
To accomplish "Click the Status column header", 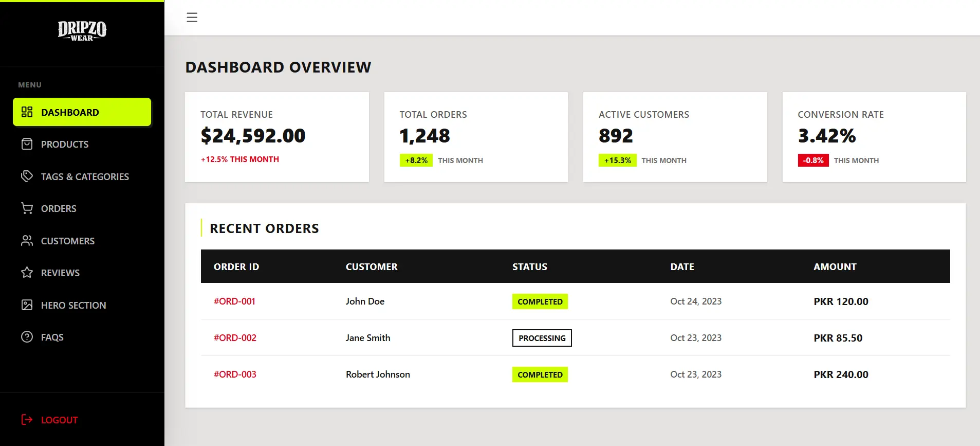I will click(x=530, y=267).
